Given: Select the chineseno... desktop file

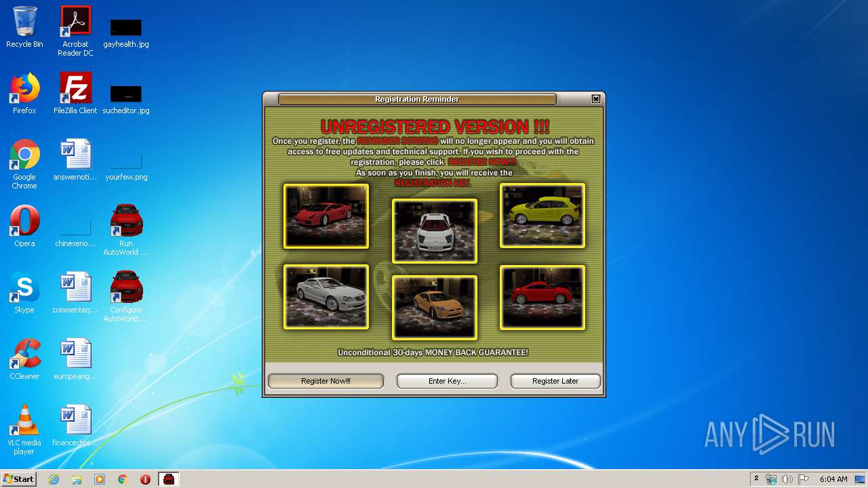Looking at the screenshot, I should pyautogui.click(x=75, y=232).
